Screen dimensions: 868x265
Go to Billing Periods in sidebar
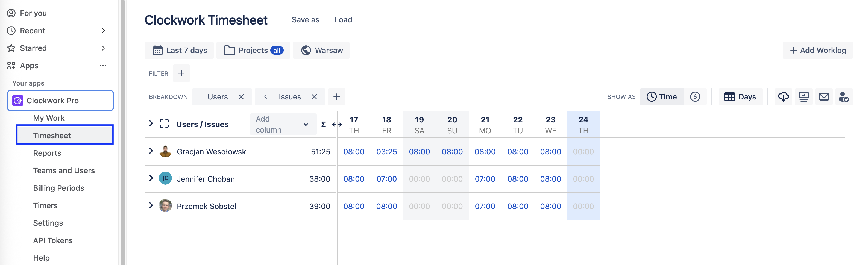(59, 188)
